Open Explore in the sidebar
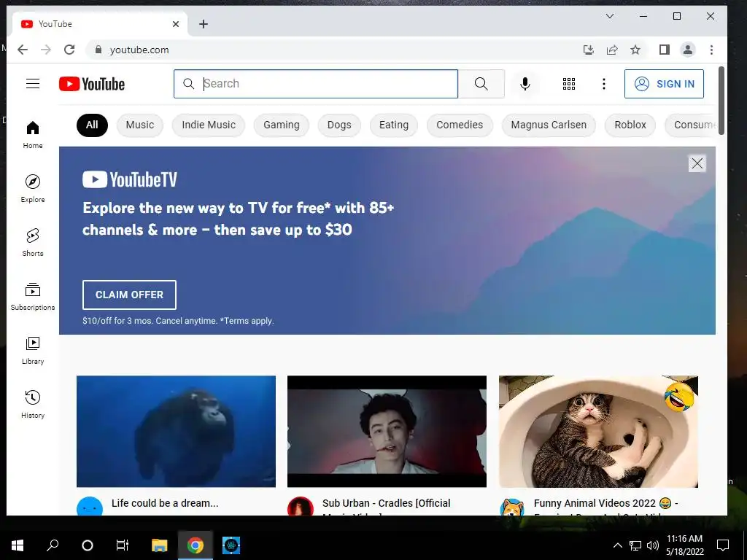Screen dimensions: 747x560 pyautogui.click(x=33, y=189)
